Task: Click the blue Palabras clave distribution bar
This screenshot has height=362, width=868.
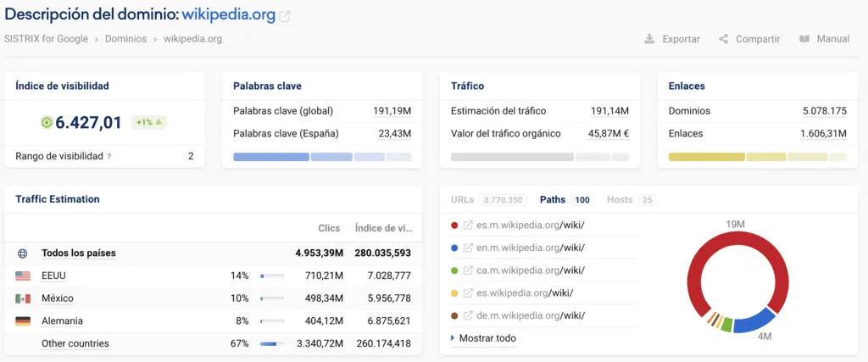Action: tap(322, 157)
